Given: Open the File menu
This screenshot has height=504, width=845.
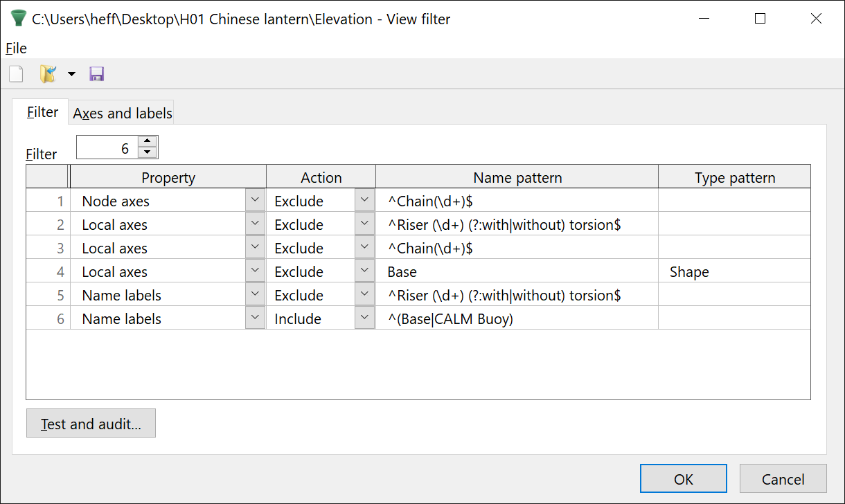Looking at the screenshot, I should click(16, 48).
